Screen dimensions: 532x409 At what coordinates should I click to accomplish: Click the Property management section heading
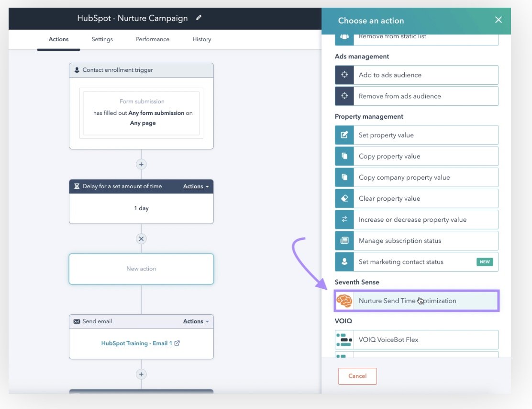[x=369, y=116]
